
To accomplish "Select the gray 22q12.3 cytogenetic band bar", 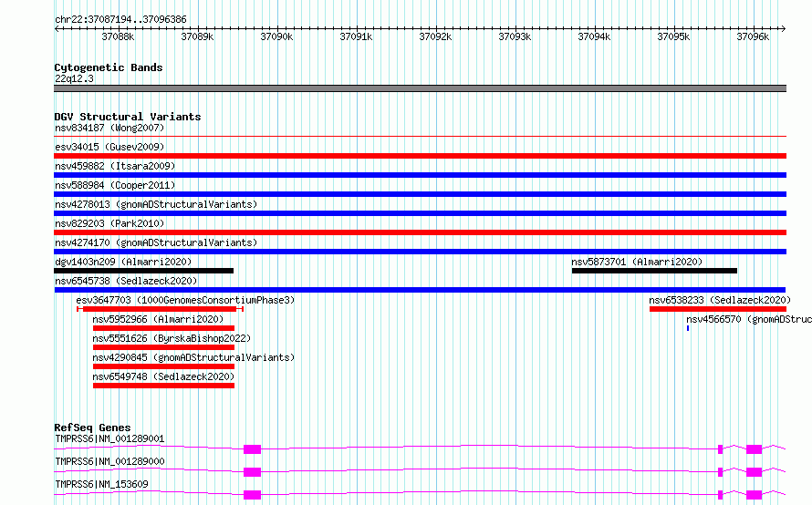I will pos(420,88).
